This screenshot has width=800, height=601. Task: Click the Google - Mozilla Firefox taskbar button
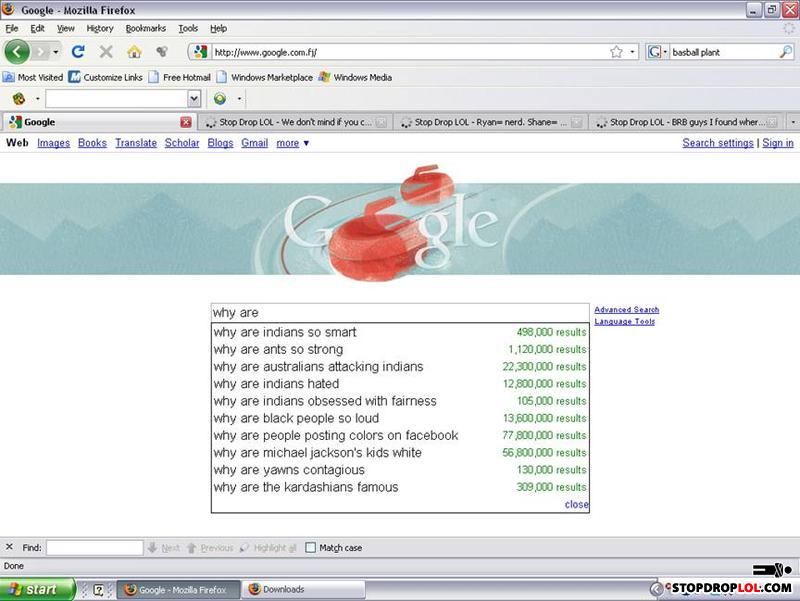coord(179,589)
